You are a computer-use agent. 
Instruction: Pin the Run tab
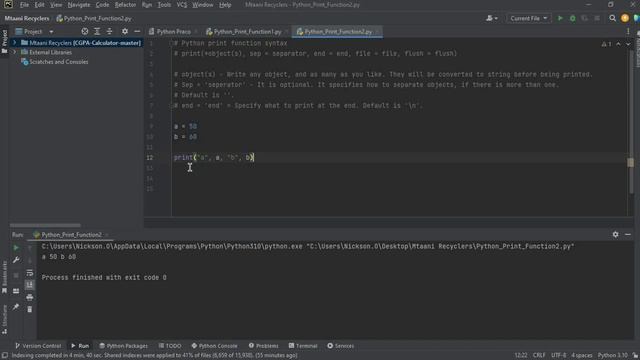pos(16,307)
